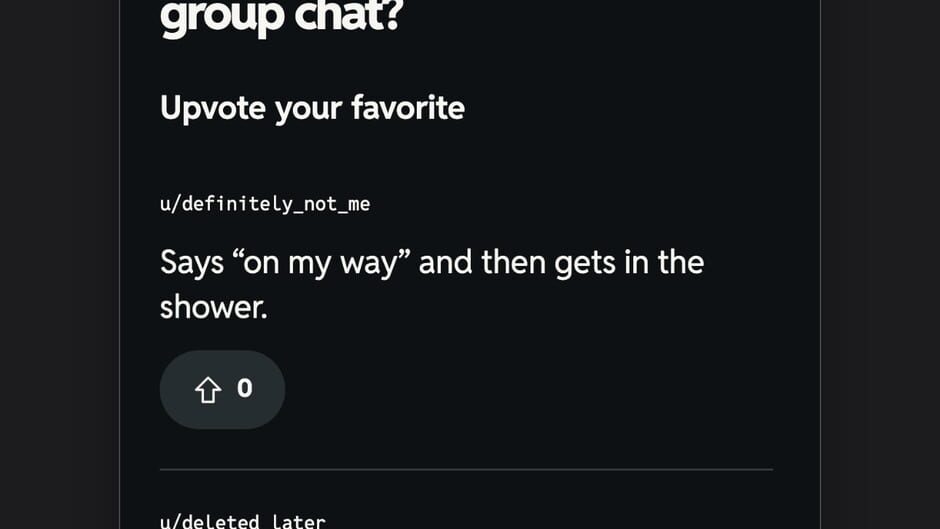
Task: Click the "Upvote your favorite" subheading
Action: tap(312, 109)
